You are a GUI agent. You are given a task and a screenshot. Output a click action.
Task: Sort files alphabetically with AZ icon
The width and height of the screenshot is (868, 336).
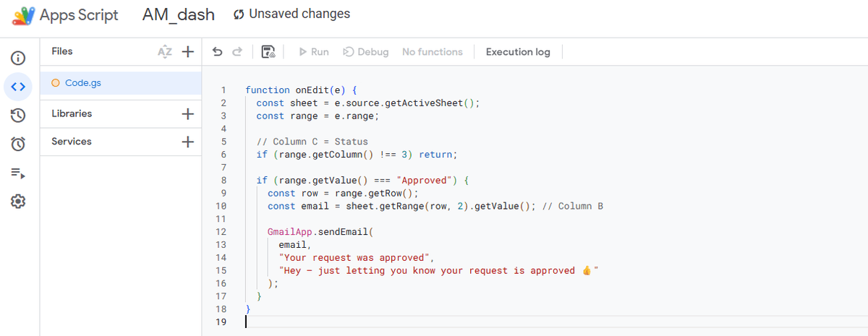165,52
